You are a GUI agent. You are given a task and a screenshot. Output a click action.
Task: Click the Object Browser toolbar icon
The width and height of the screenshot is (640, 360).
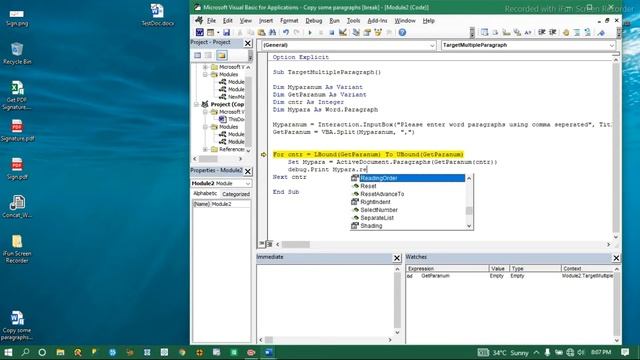(378, 32)
